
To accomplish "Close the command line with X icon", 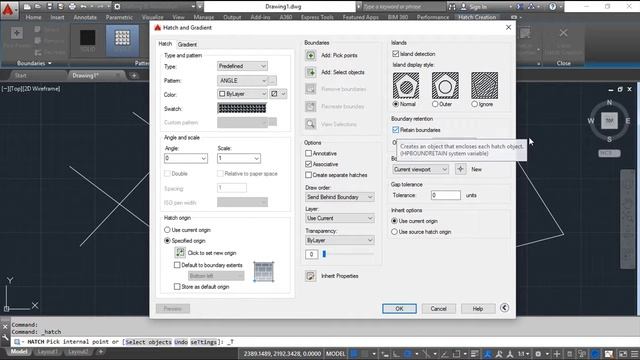I will 5,327.
